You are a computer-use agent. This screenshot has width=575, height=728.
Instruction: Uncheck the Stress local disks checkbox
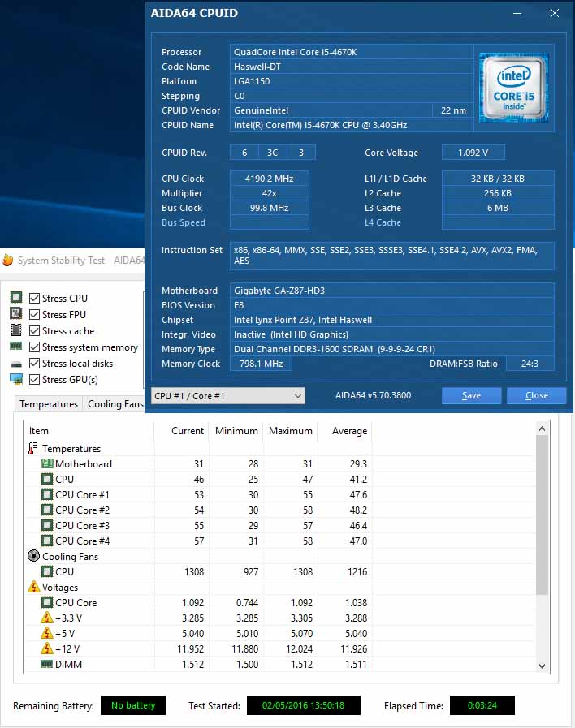34,363
